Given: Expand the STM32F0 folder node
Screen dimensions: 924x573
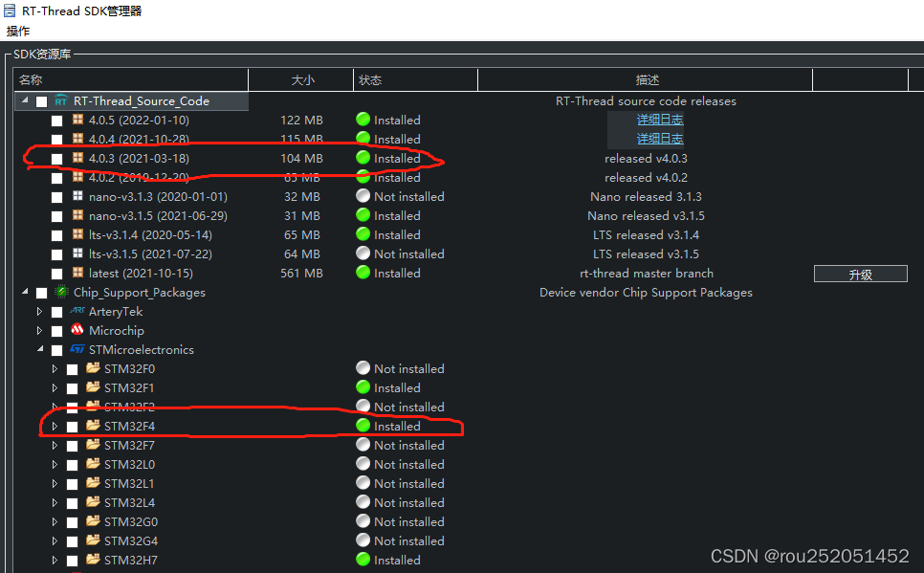Looking at the screenshot, I should [55, 368].
